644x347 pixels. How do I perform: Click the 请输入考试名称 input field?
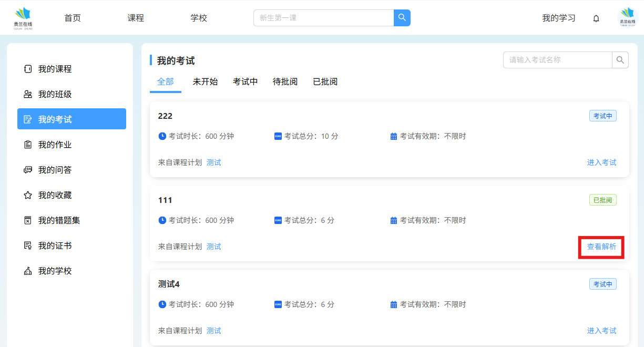[557, 60]
